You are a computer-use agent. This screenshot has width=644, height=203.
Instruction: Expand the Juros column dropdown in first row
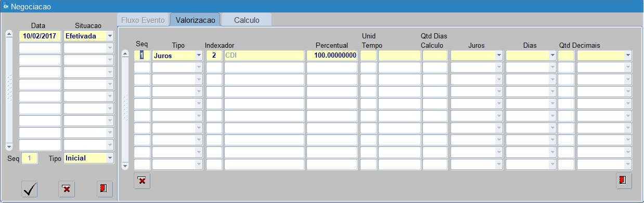tap(499, 55)
